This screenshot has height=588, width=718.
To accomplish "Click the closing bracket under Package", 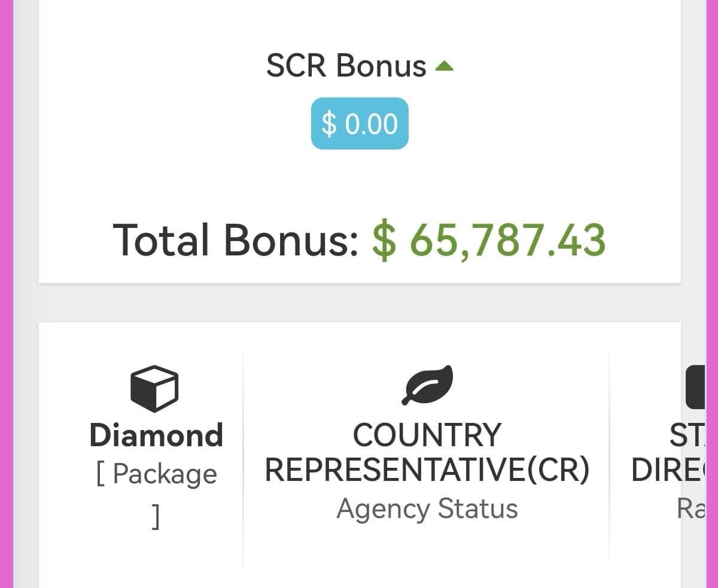I will pyautogui.click(x=156, y=516).
